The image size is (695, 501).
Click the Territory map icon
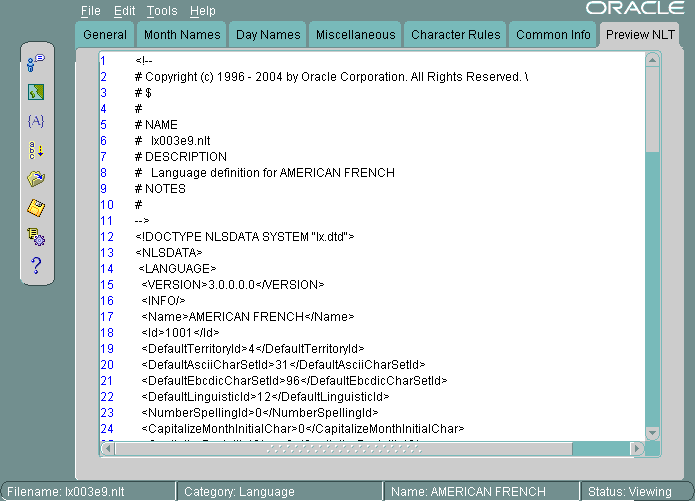pos(36,92)
